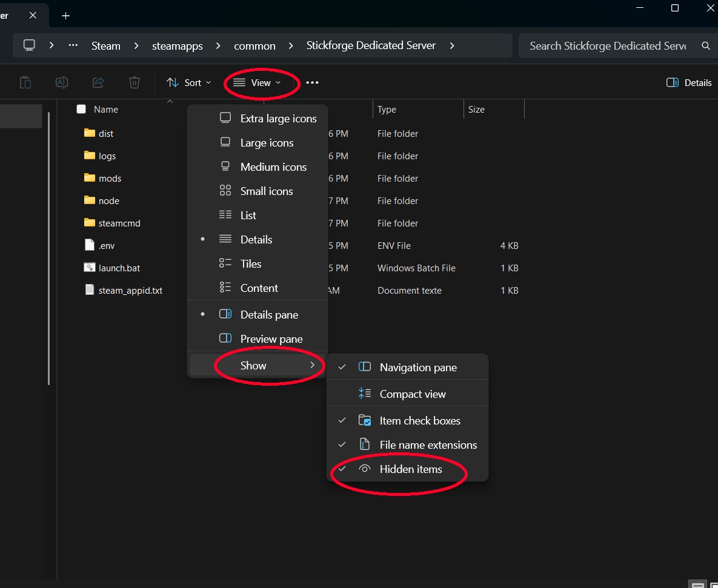Click the search magnifier icon
Viewport: 718px width, 588px height.
pyautogui.click(x=706, y=46)
